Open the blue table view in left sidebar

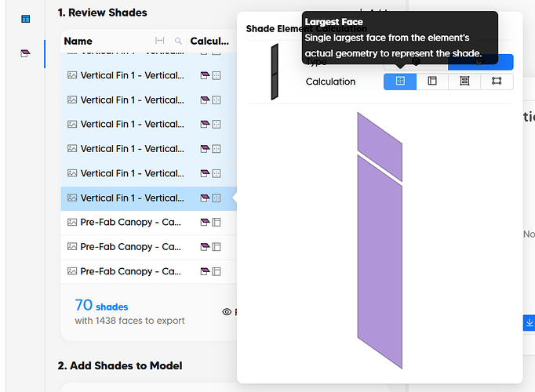(x=26, y=19)
